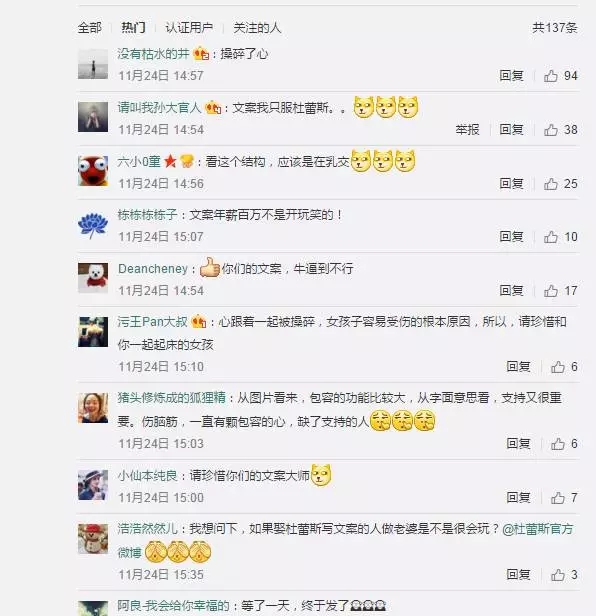596x616 pixels.
Task: Click 栋栋栋栋子's blue lotus avatar
Action: tap(93, 225)
